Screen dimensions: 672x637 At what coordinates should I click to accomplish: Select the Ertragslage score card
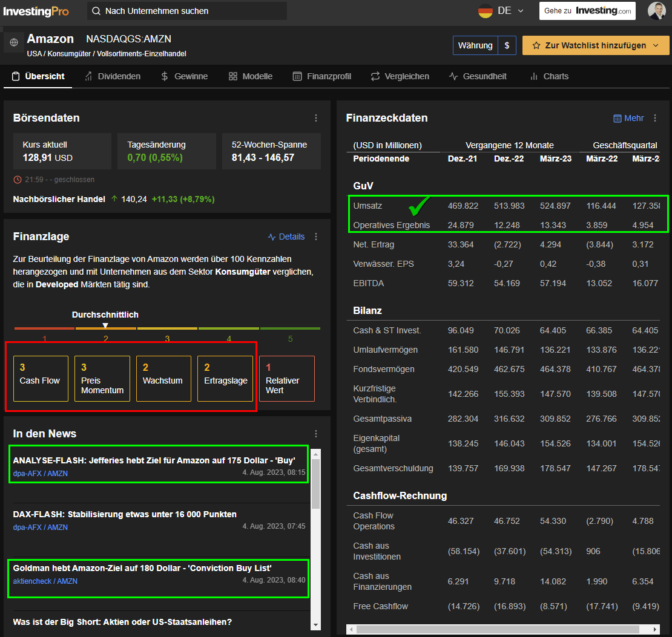tap(225, 379)
